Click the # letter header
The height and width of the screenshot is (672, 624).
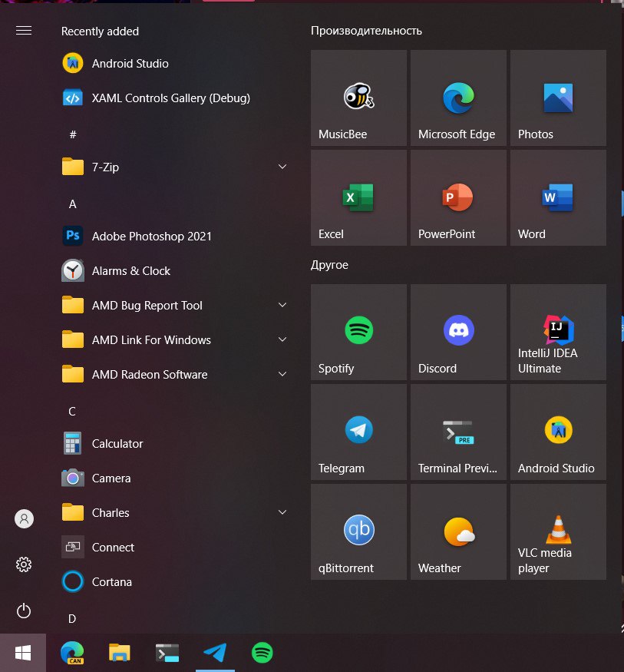point(73,134)
